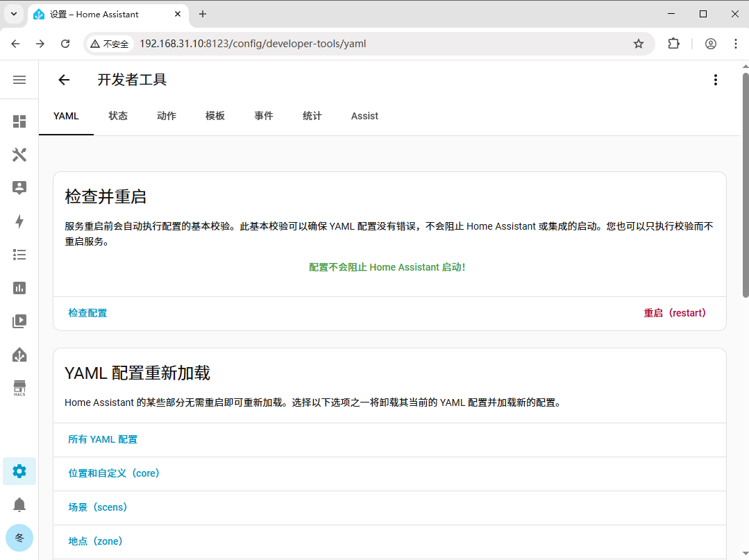749x560 pixels.
Task: Click the 开发者工具 page title
Action: click(x=132, y=80)
